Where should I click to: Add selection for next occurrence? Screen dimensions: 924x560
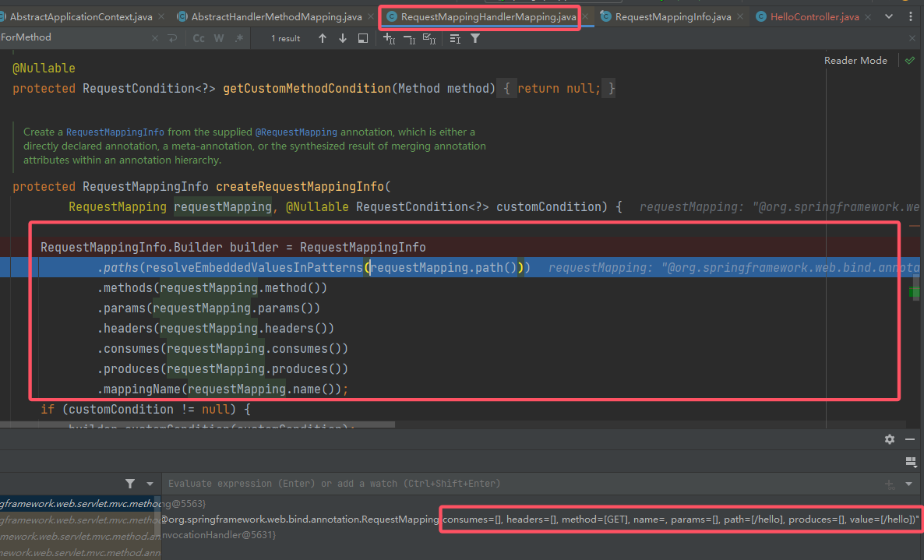[x=389, y=39]
